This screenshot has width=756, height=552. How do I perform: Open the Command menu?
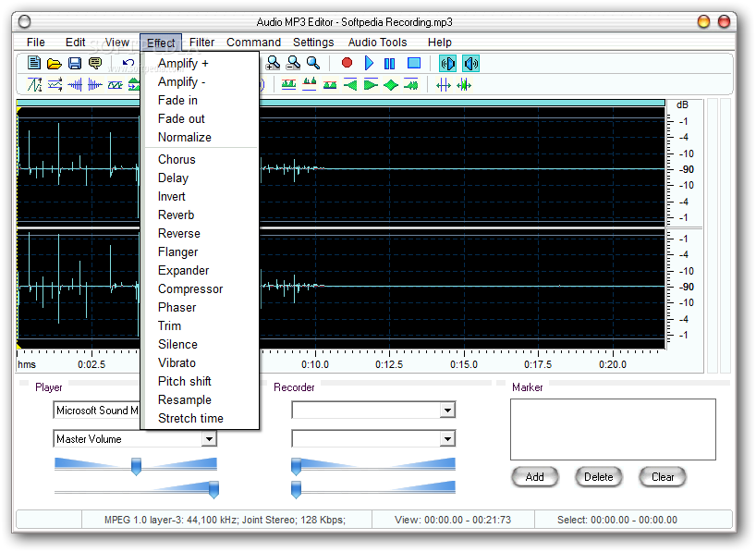click(x=253, y=43)
